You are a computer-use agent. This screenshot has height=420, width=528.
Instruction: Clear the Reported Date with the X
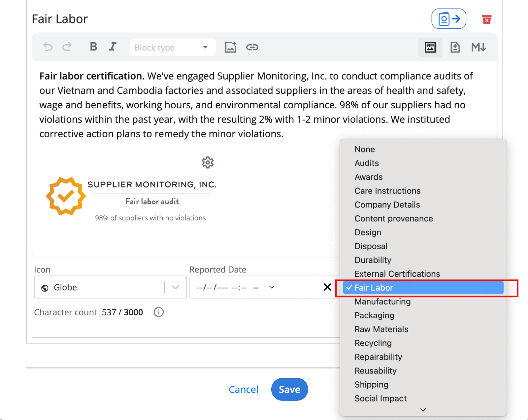[x=327, y=287]
